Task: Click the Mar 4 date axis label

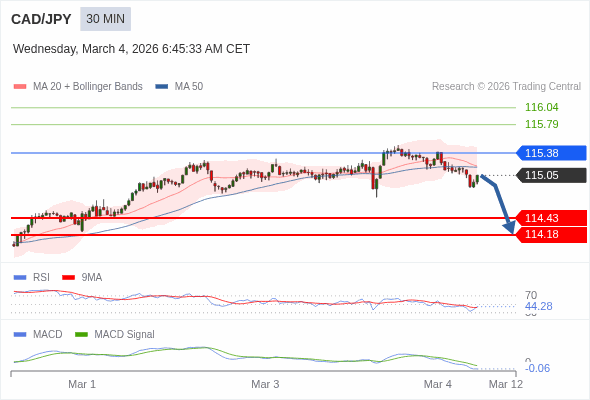Action: click(438, 385)
